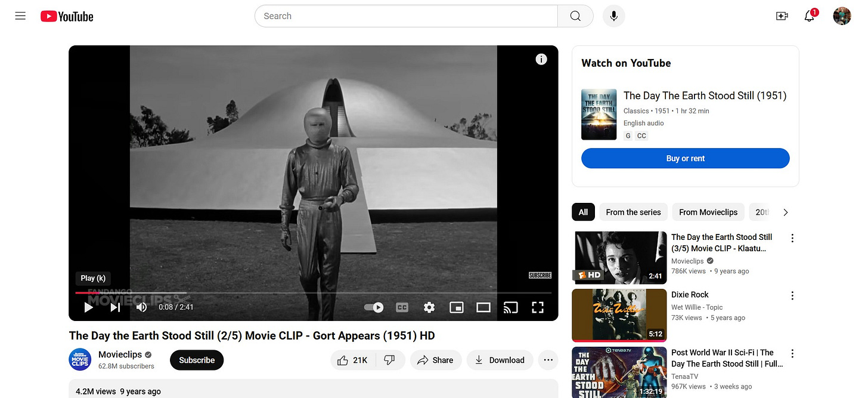Click the Buy or rent button
The width and height of the screenshot is (868, 398).
tap(686, 158)
